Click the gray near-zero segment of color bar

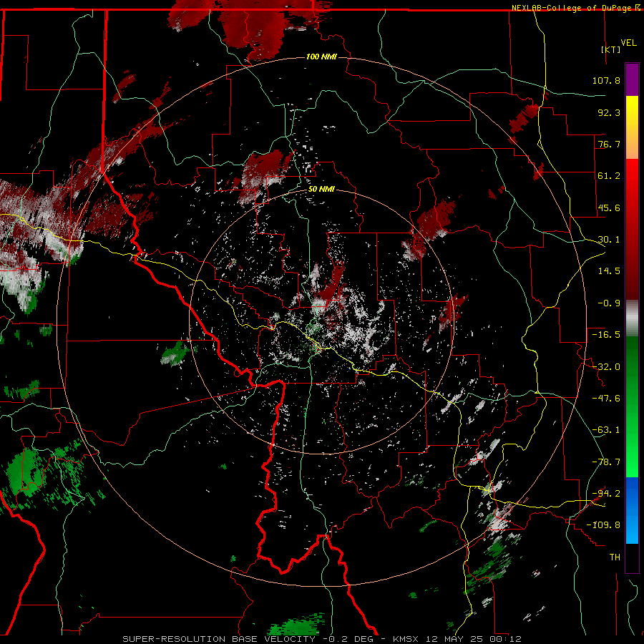coord(632,318)
